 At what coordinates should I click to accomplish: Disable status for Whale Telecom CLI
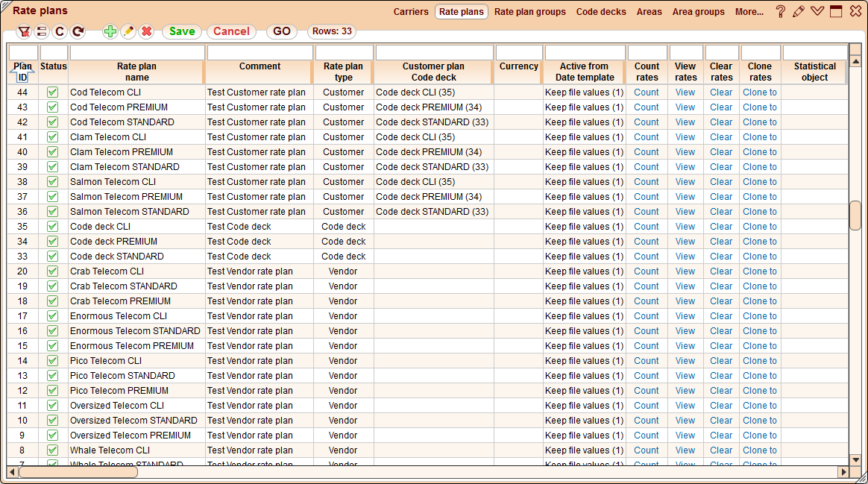(52, 450)
